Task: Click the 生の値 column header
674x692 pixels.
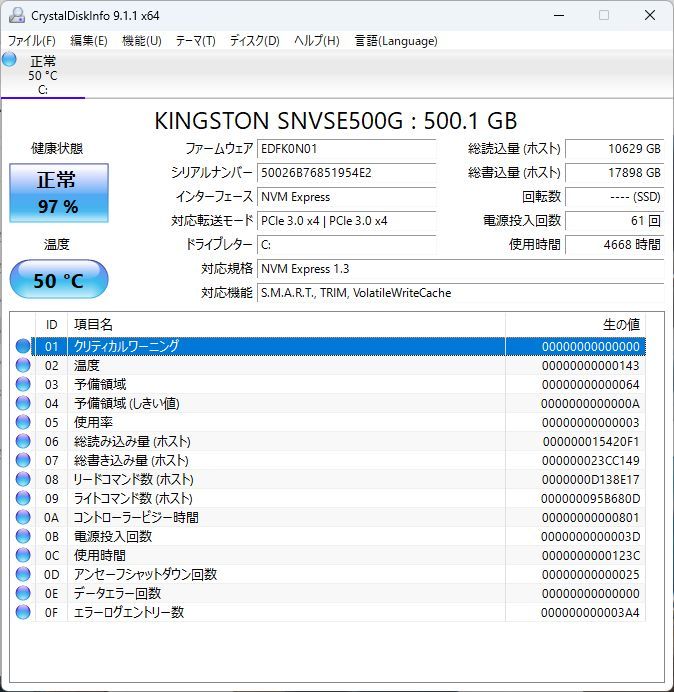Action: point(575,325)
